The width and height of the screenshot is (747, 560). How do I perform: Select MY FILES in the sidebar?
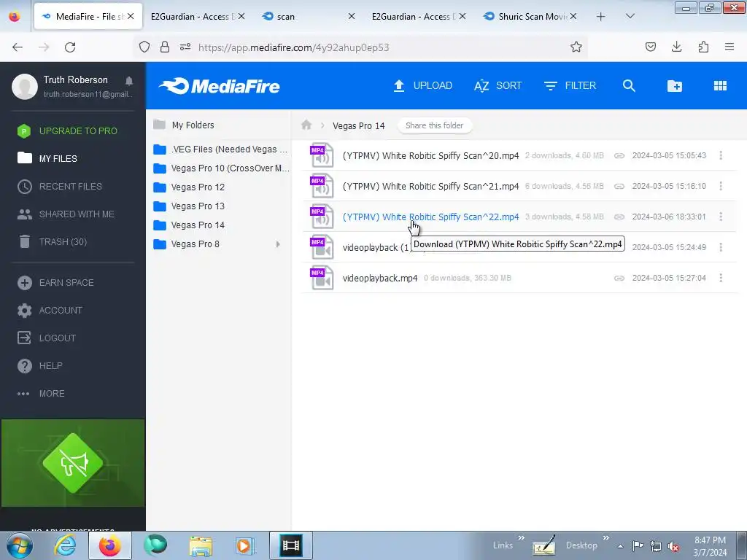point(47,158)
